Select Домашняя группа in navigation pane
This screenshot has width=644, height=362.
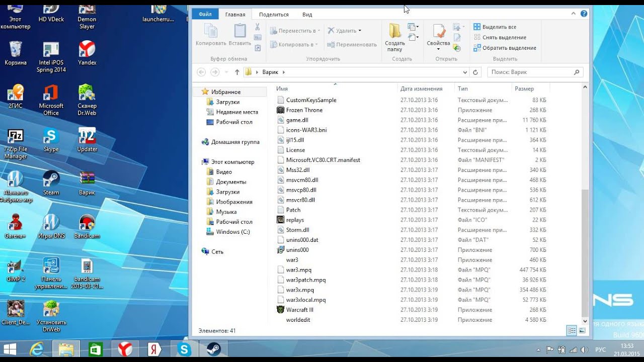pos(235,142)
